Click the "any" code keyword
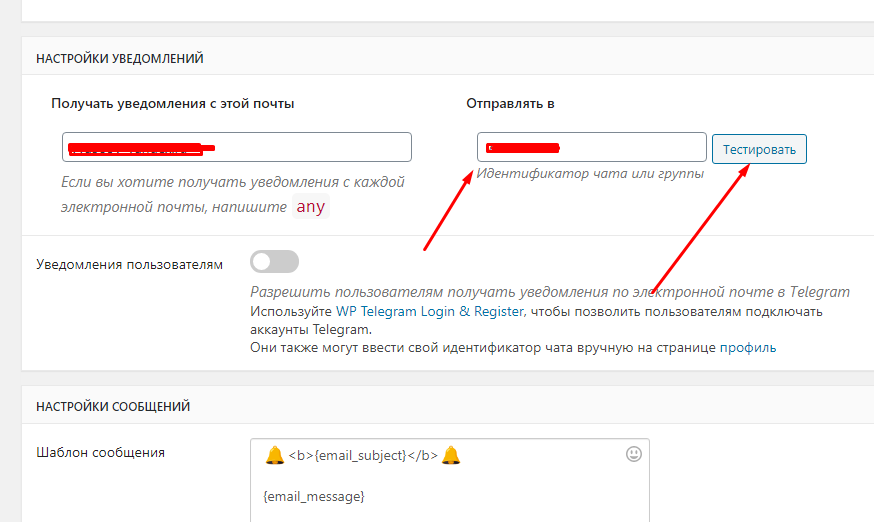The width and height of the screenshot is (874, 522). tap(310, 208)
